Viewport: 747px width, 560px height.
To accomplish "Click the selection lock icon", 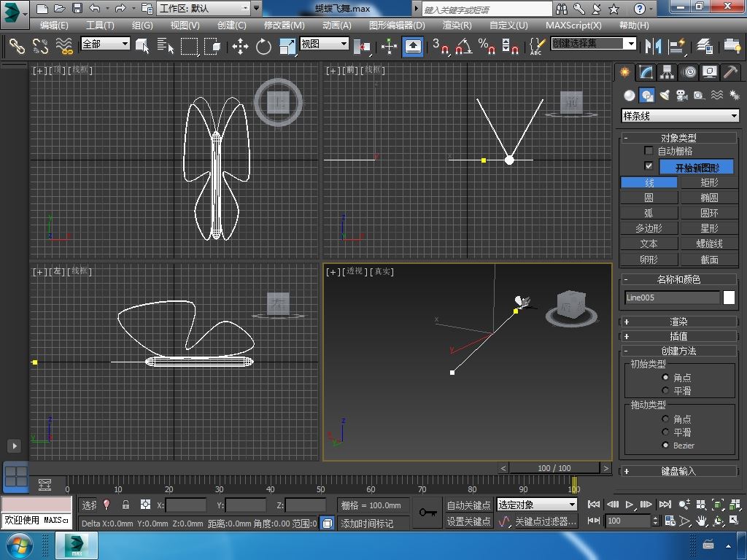I will (x=125, y=505).
